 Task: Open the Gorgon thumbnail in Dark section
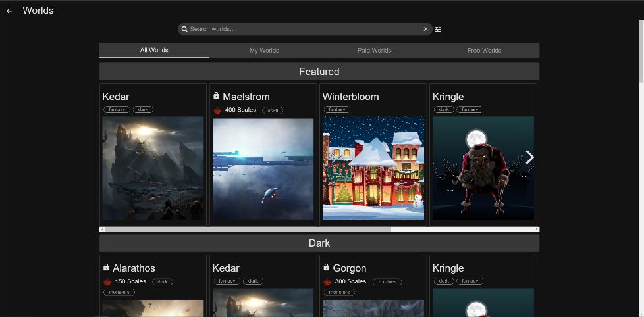(x=373, y=308)
